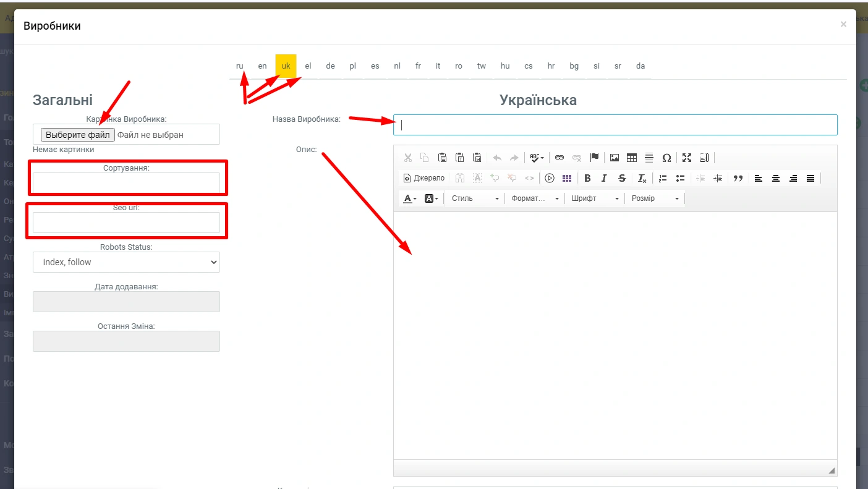Open the Шрифт font dropdown
The height and width of the screenshot is (489, 868).
click(595, 198)
